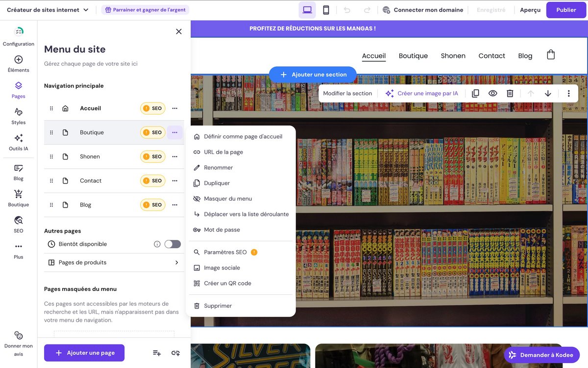
Task: Click the Publier button
Action: pyautogui.click(x=566, y=10)
